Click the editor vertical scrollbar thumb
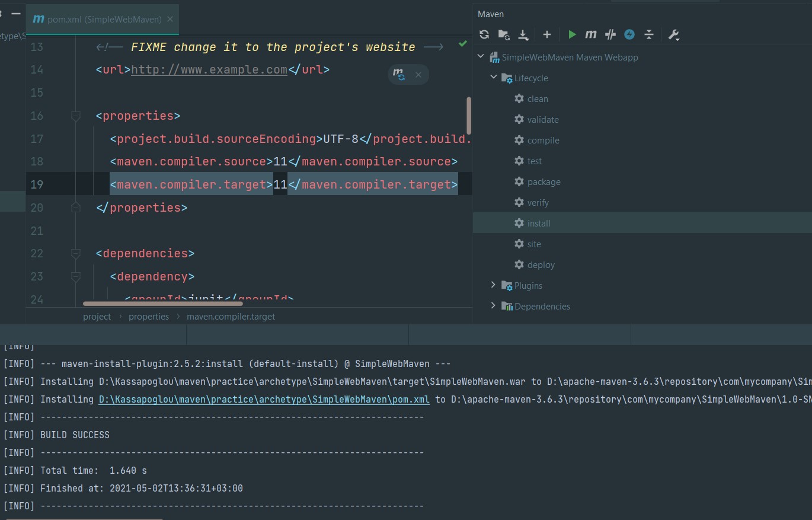This screenshot has height=520, width=812. pyautogui.click(x=469, y=115)
